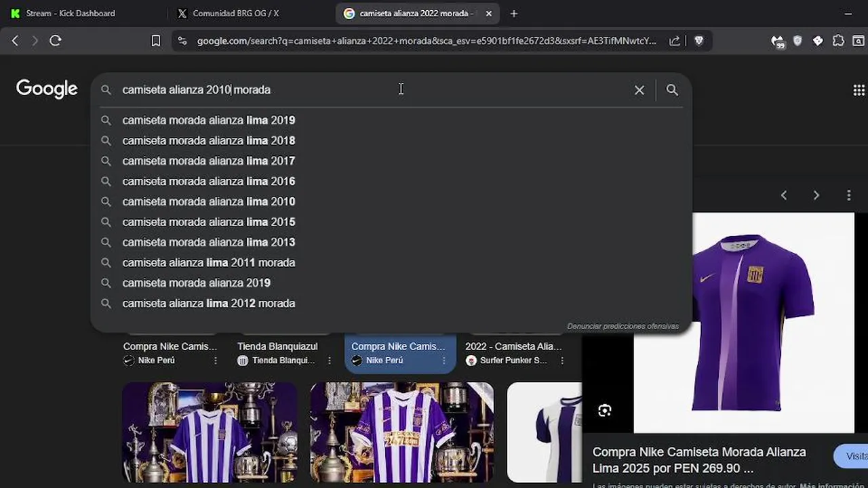Open options for first Nike Perú result
This screenshot has width=868, height=488.
pos(216,361)
